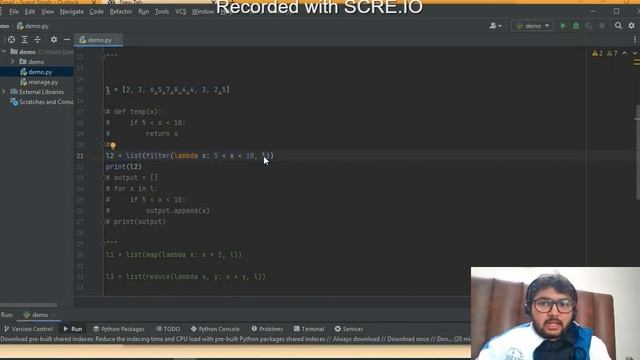This screenshot has height=360, width=640.
Task: Click Select Opened File target icon
Action: point(11,40)
